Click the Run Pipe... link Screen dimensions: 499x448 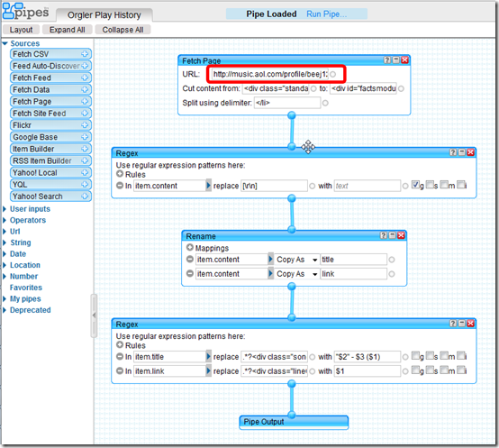point(326,14)
